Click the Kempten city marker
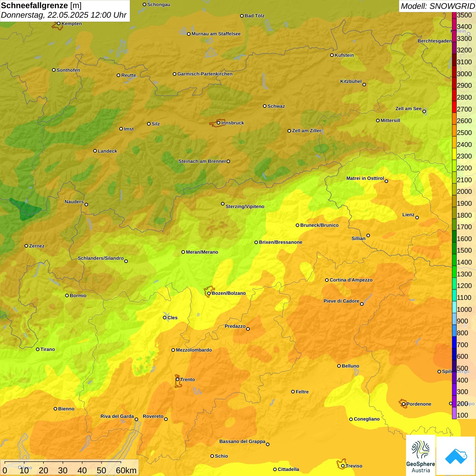 58,23
